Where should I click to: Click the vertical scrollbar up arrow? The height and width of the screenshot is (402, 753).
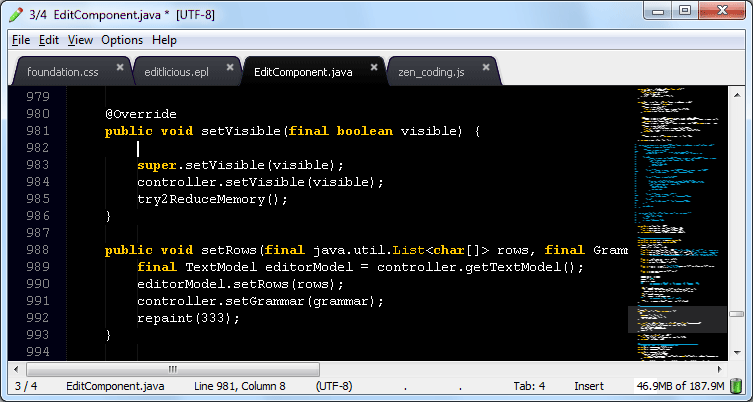pyautogui.click(x=736, y=93)
